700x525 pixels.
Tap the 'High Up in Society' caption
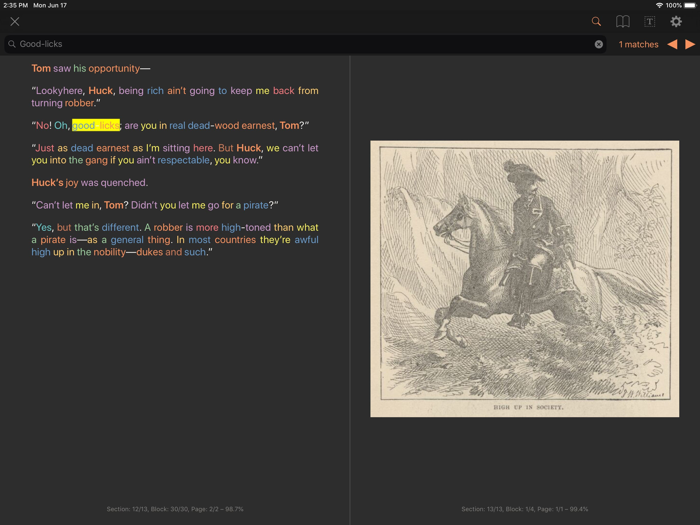coord(528,407)
